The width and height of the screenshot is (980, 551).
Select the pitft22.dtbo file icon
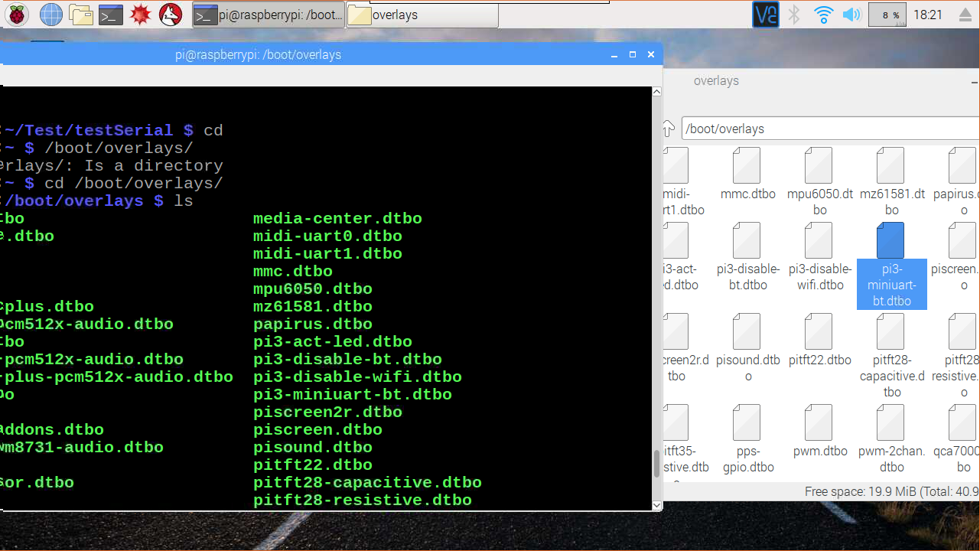[x=819, y=331]
